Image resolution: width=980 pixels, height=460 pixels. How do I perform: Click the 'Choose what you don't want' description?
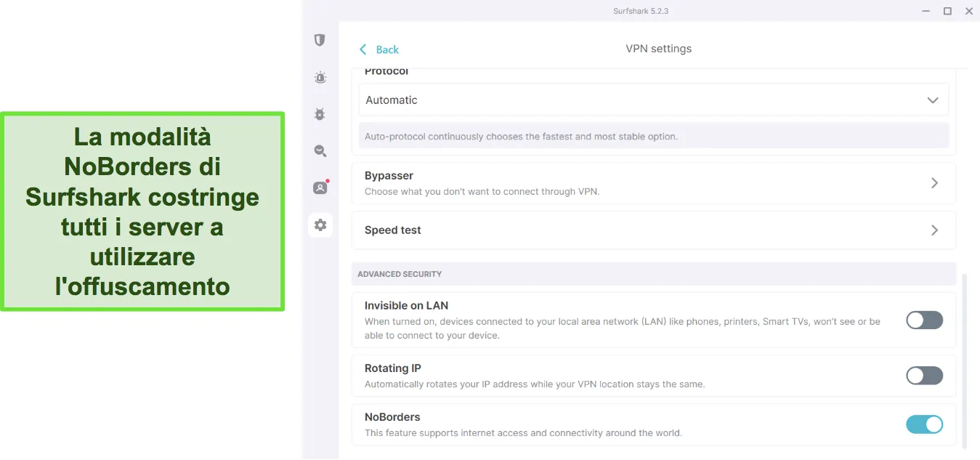[482, 192]
